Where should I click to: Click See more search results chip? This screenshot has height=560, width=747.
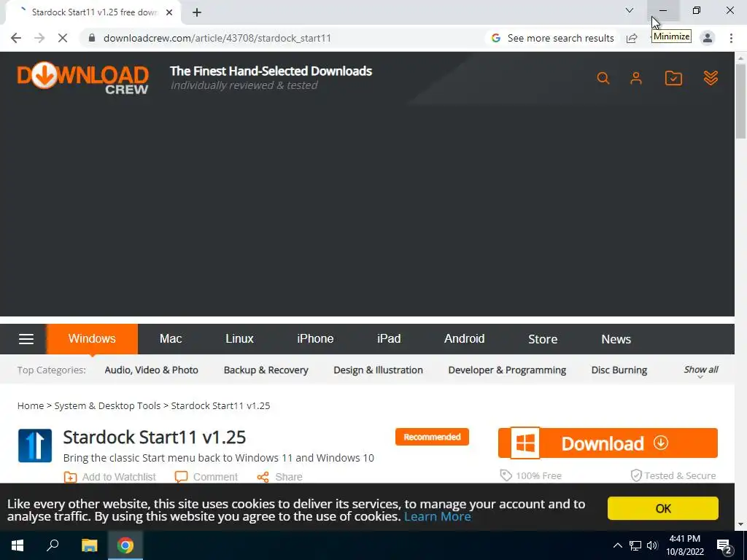pyautogui.click(x=553, y=38)
